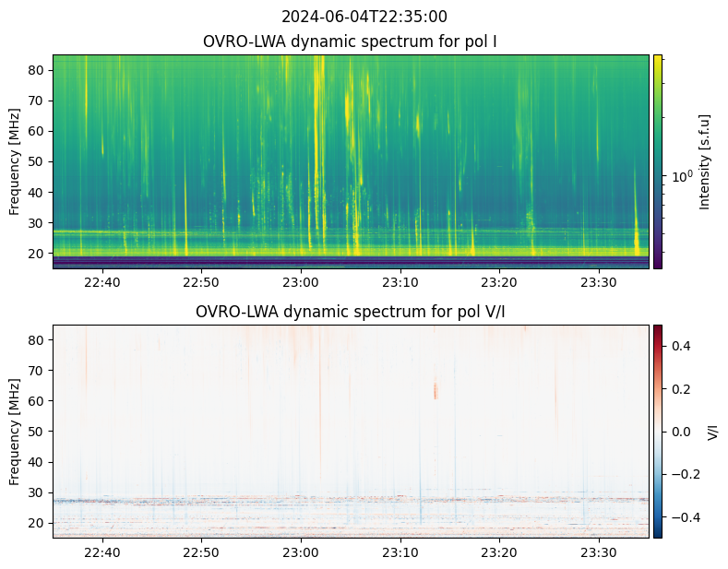Image resolution: width=728 pixels, height=569 pixels.
Task: Click the red polarized burst in V/I plot
Action: pos(436,391)
